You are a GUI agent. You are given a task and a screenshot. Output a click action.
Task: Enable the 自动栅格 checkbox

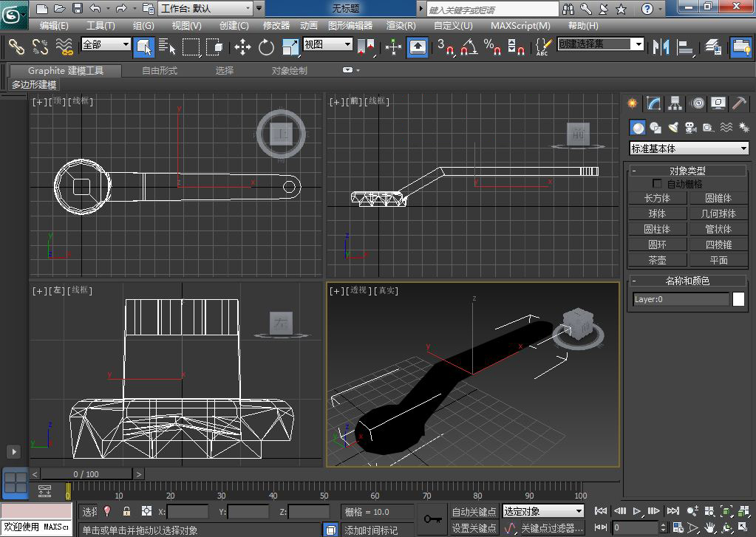(657, 184)
